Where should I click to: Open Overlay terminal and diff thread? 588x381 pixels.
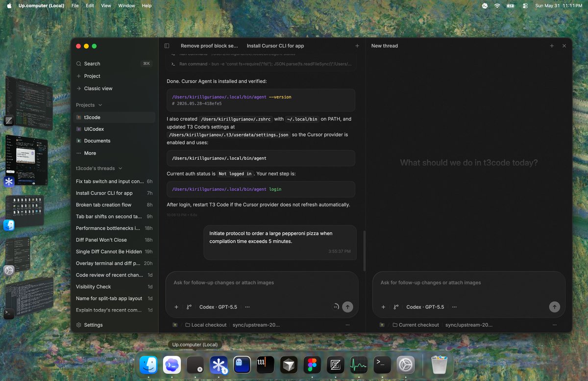(x=114, y=263)
